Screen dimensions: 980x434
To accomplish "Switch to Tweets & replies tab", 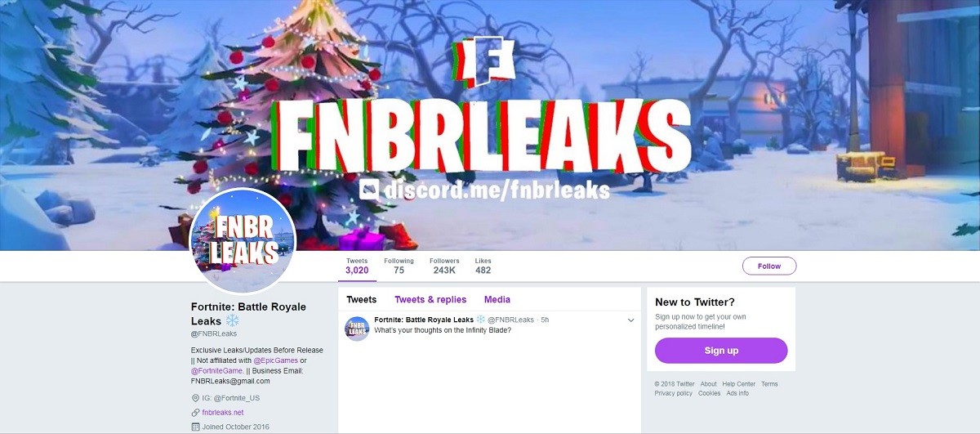I will 430,300.
